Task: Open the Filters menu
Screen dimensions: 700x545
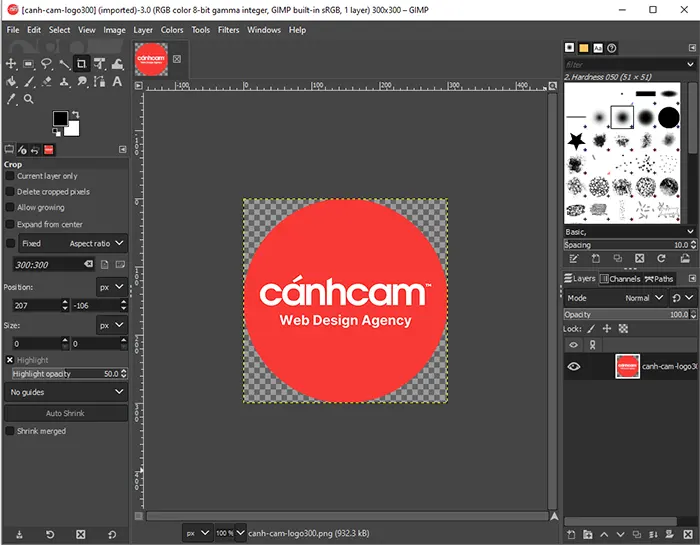Action: coord(229,30)
